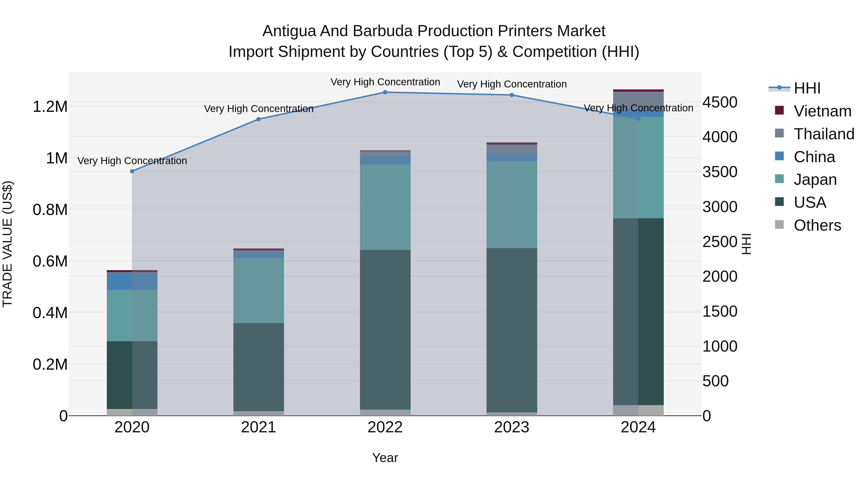Click the 2020 x-axis label
This screenshot has width=868, height=488.
132,427
